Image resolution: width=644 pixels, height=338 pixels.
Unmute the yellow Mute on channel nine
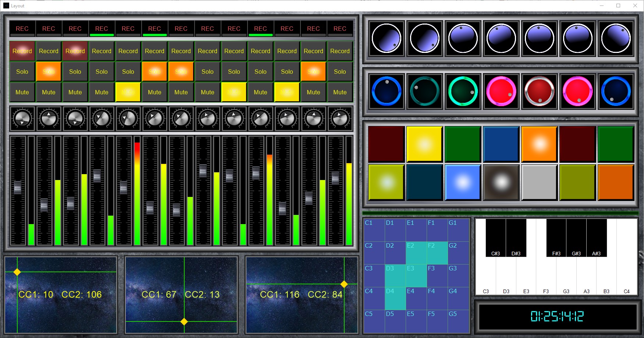234,92
